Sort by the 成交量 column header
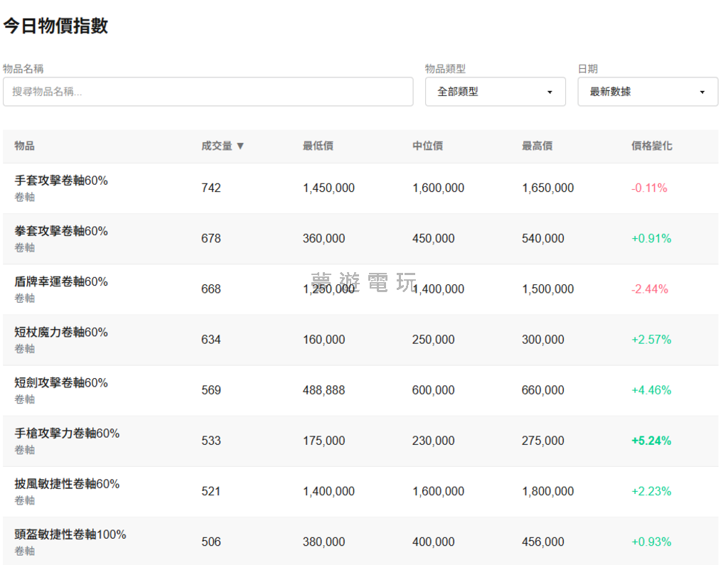728x565 pixels. click(x=217, y=146)
